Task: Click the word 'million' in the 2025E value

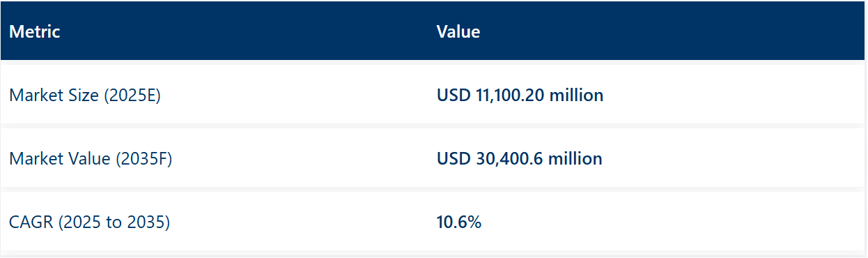Action: tap(577, 95)
